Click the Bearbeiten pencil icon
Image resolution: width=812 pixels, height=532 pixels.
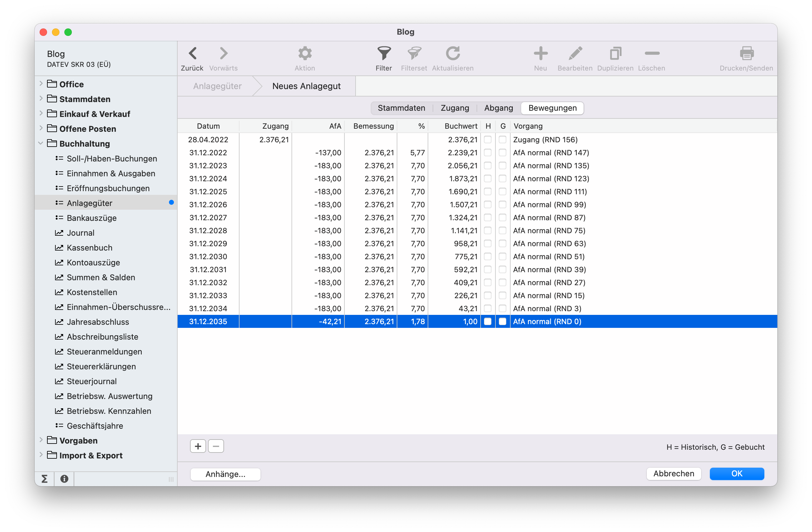click(575, 54)
